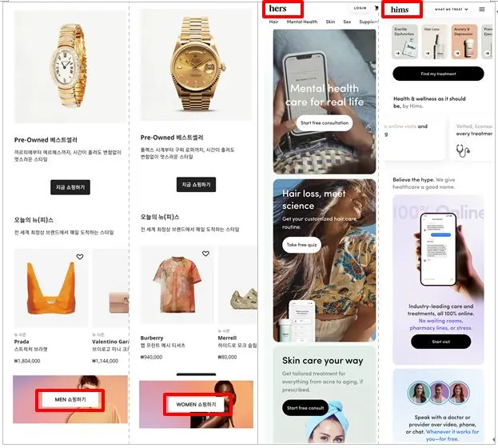Click the MEN 쇼핑하기 button
Viewport: 498px width, 448px height.
(70, 399)
